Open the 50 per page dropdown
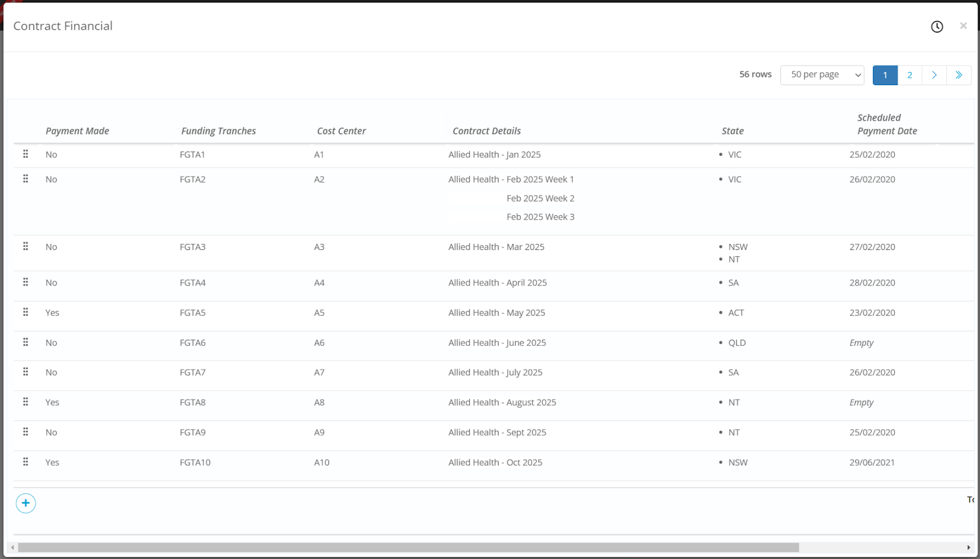This screenshot has width=980, height=559. coord(822,74)
